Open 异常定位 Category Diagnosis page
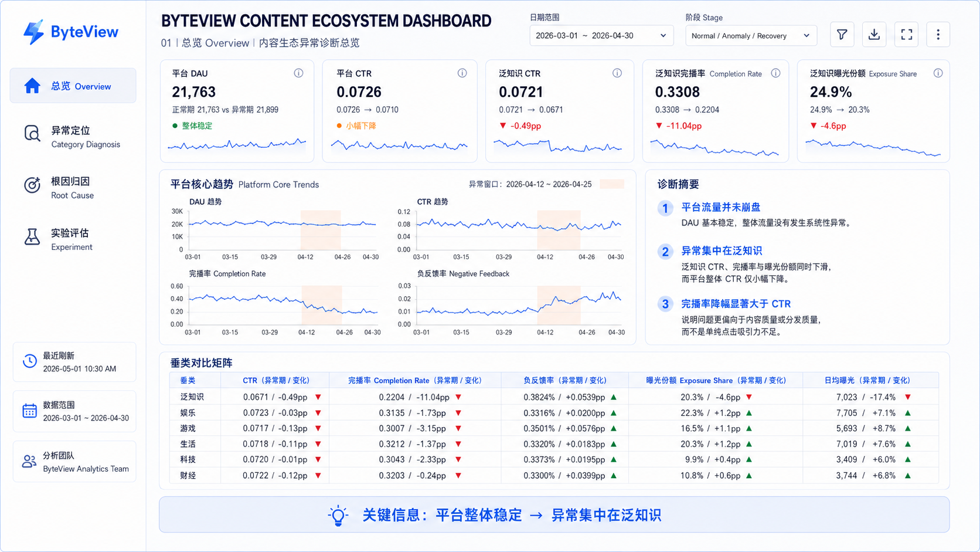This screenshot has height=552, width=980. point(73,137)
